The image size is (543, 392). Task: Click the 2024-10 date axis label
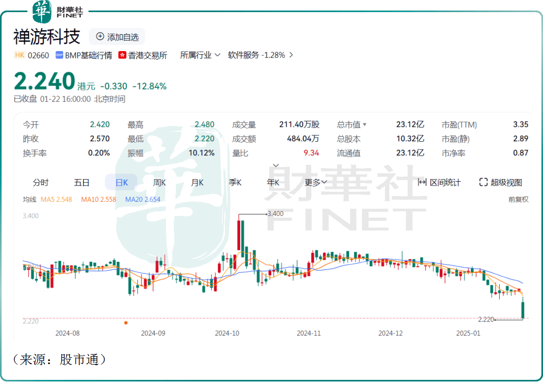[x=227, y=333]
